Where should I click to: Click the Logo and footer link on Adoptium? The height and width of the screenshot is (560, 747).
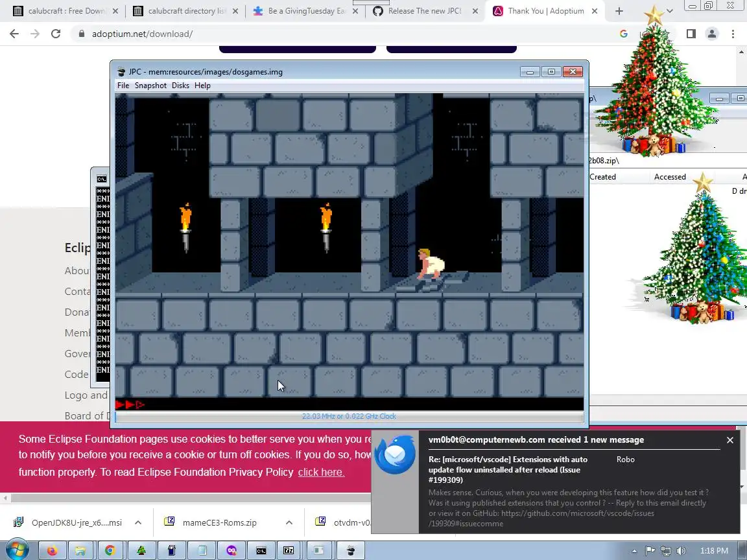[x=87, y=395]
